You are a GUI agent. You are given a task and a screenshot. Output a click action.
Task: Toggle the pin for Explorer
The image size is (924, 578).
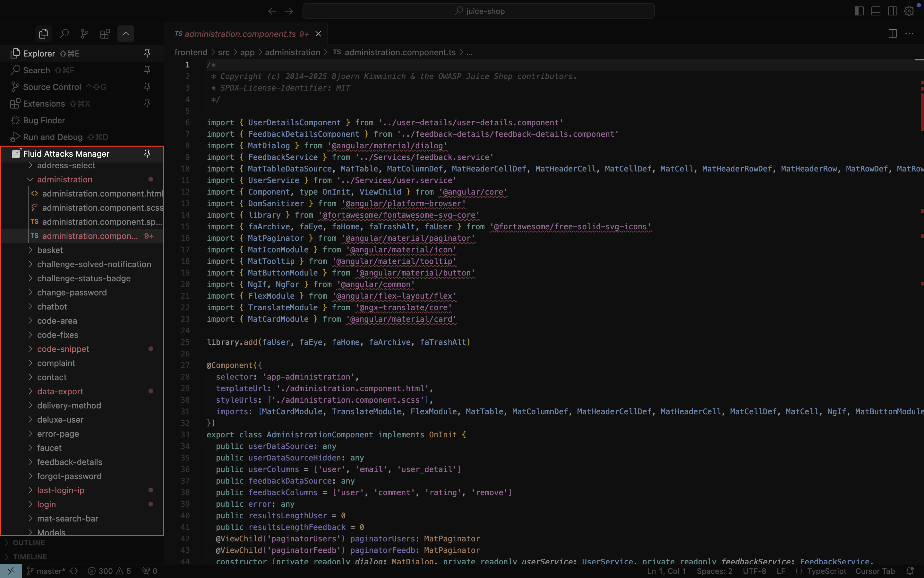pyautogui.click(x=147, y=54)
